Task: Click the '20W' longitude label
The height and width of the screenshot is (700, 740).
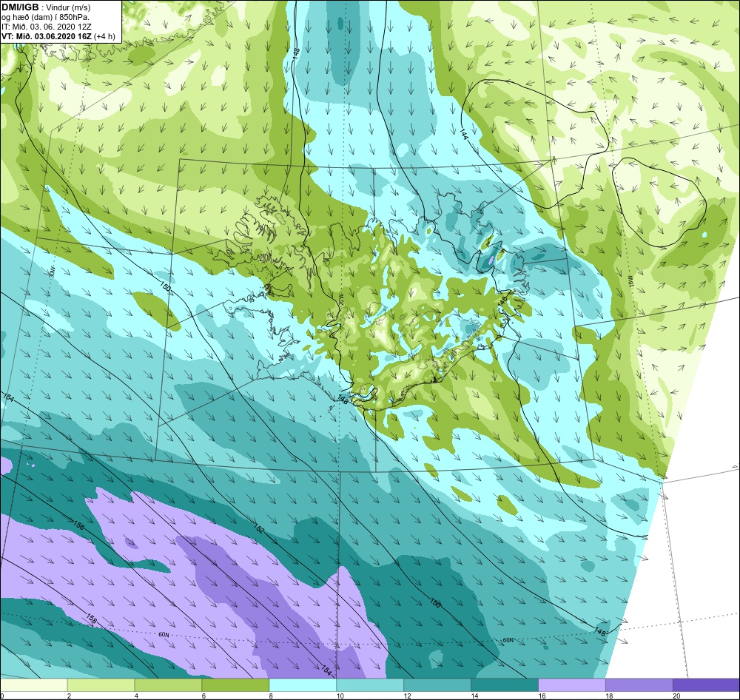Action: click(340, 299)
